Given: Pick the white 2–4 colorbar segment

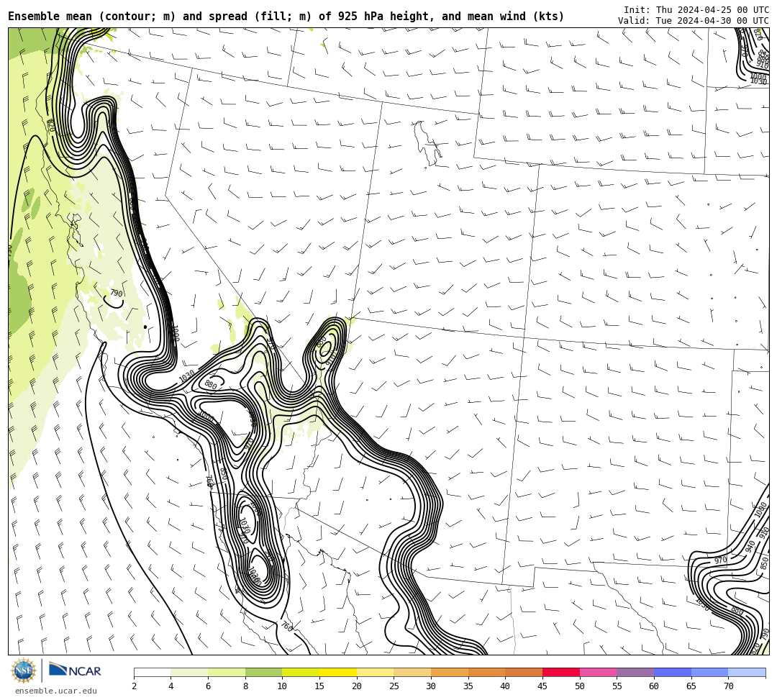Looking at the screenshot, I should (152, 672).
